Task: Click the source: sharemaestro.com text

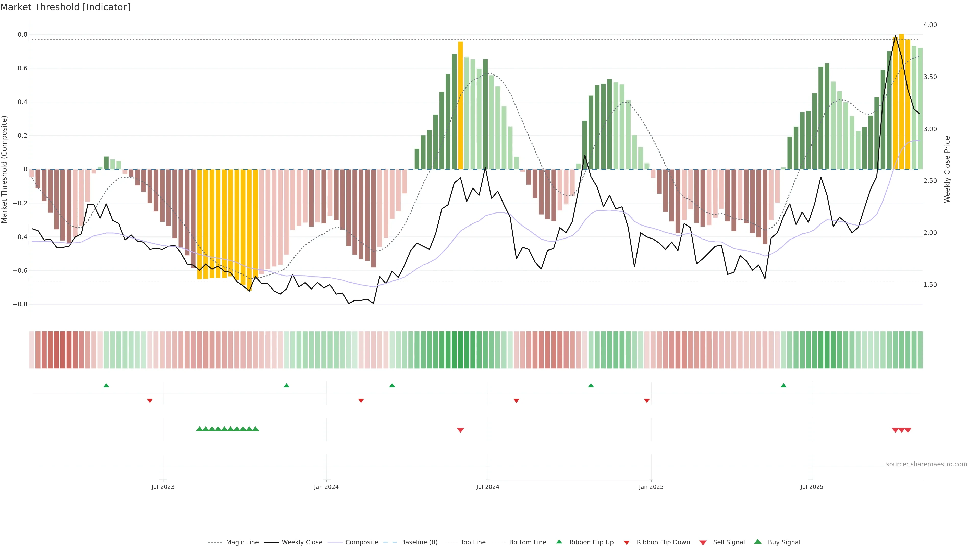Action: pyautogui.click(x=926, y=464)
